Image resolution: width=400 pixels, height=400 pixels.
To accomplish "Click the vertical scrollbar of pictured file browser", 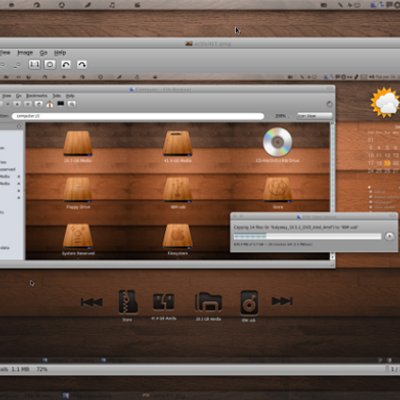I will [332, 190].
